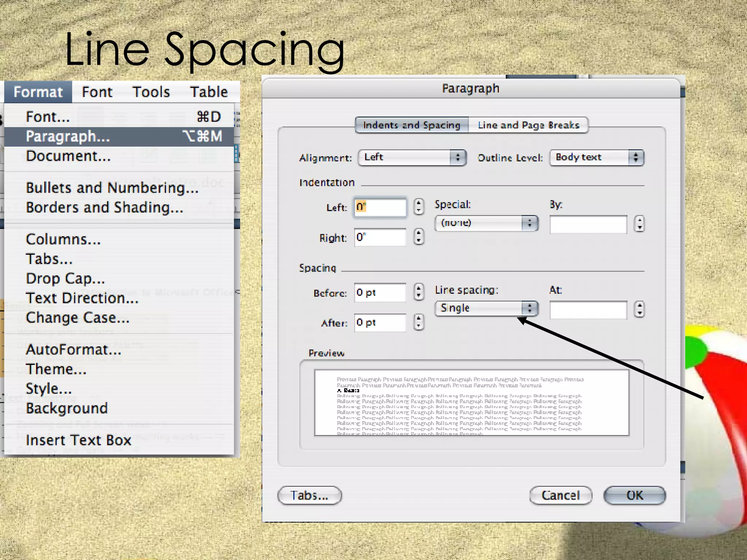Click the Right indentation field
Screen dimensions: 747x560
(x=380, y=237)
